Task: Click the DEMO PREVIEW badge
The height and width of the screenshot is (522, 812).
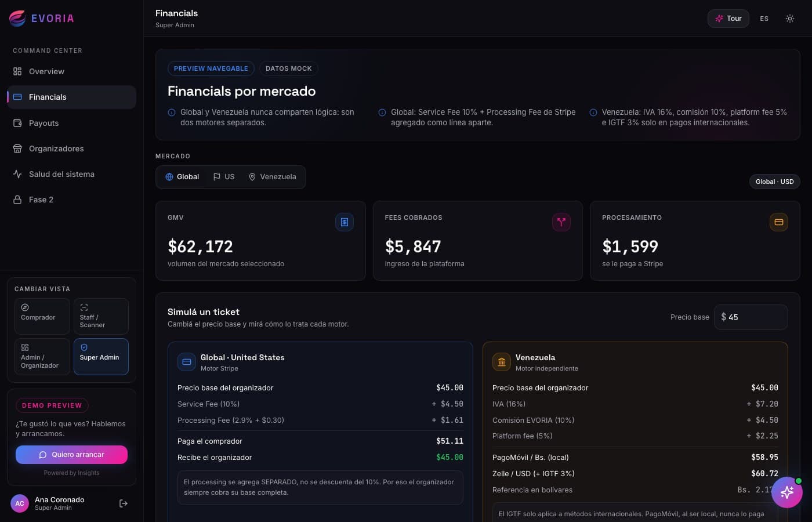Action: (52, 405)
